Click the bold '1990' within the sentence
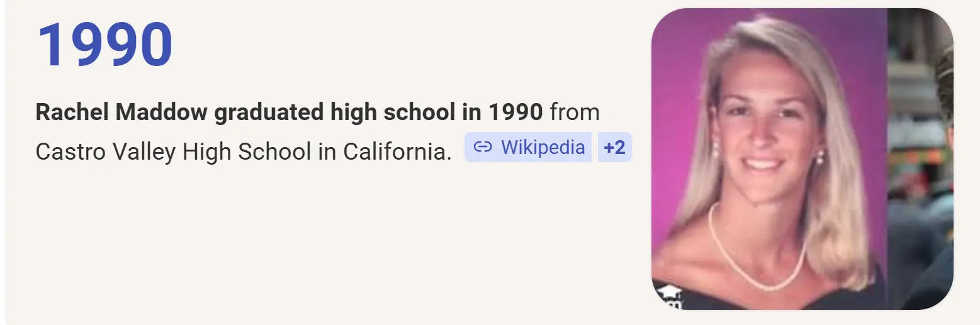980x325 pixels. pos(515,113)
